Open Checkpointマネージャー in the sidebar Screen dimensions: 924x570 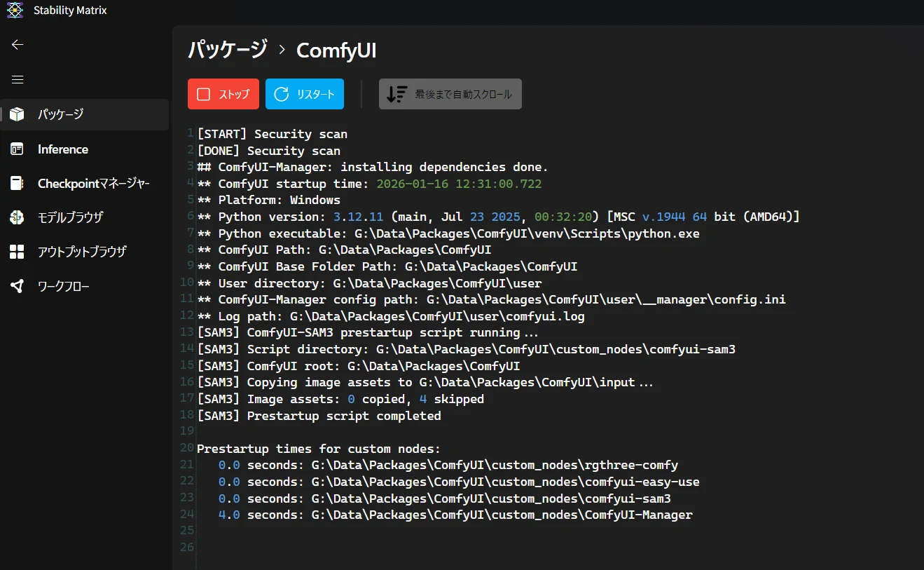(x=84, y=183)
